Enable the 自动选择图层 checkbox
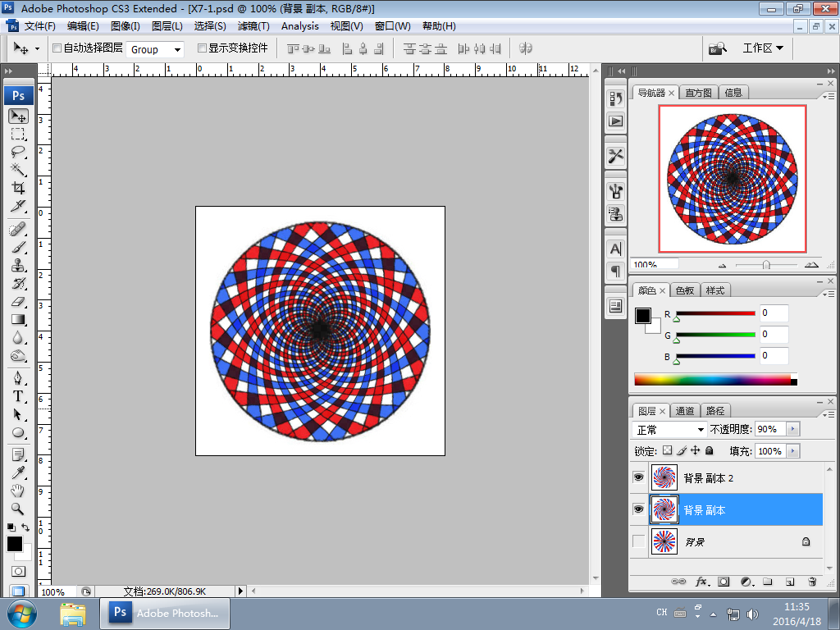This screenshot has width=840, height=630. 57,48
